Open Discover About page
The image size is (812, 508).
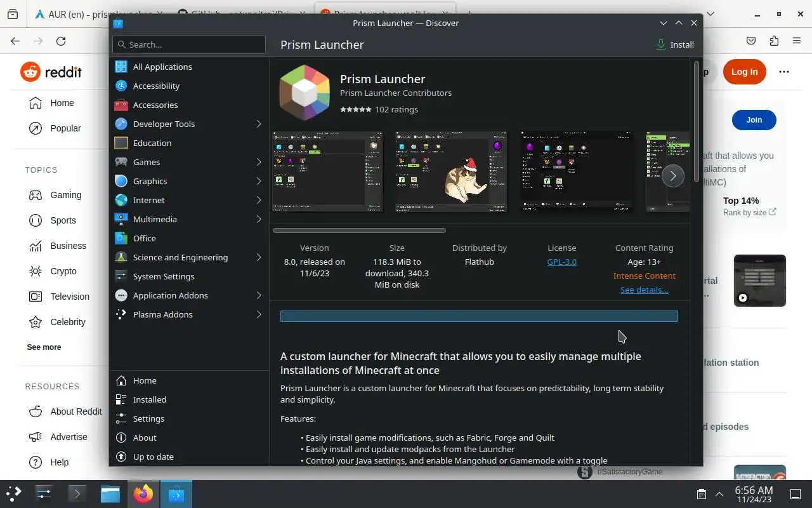(189, 438)
